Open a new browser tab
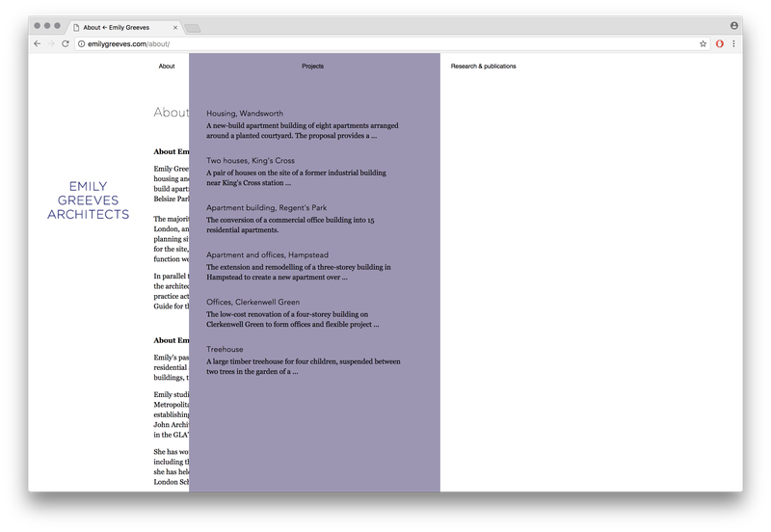 click(192, 28)
